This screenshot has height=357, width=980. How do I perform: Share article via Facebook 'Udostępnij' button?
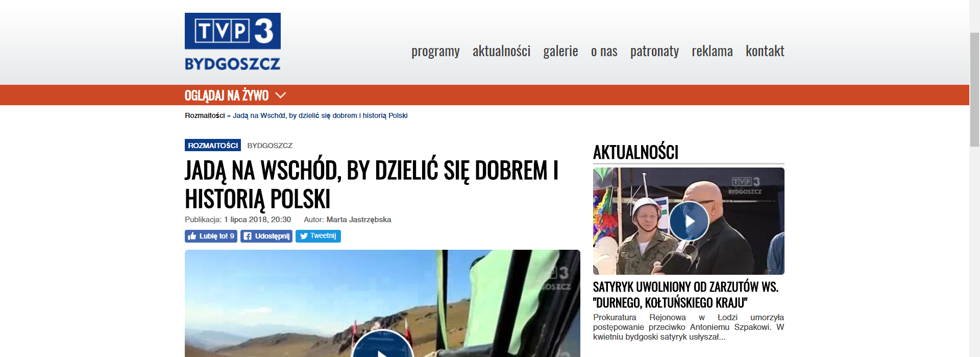pyautogui.click(x=266, y=236)
